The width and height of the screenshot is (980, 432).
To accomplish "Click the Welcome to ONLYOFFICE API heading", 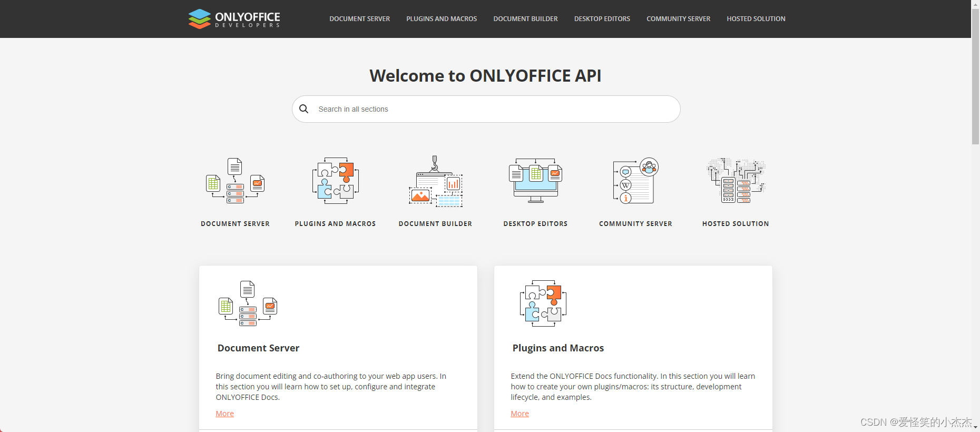I will pyautogui.click(x=485, y=76).
